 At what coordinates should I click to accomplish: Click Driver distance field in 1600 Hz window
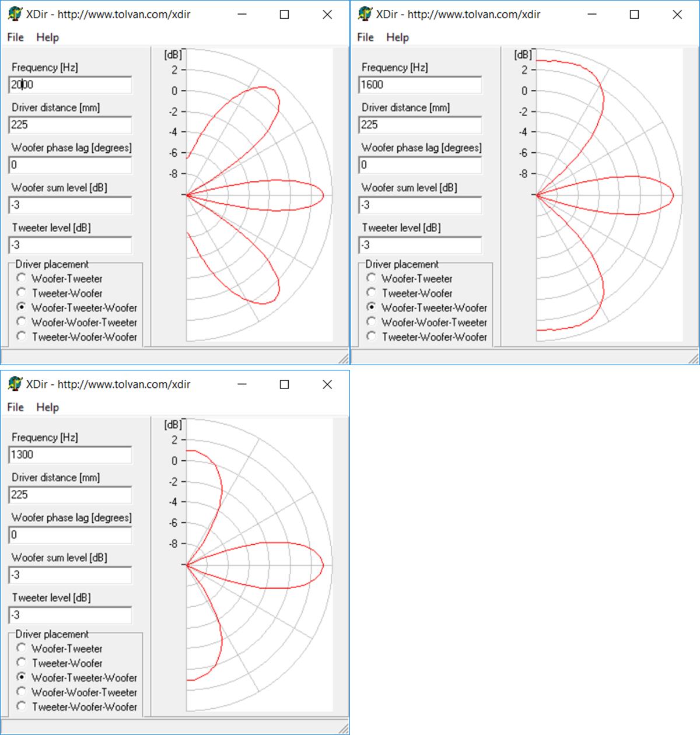[421, 125]
